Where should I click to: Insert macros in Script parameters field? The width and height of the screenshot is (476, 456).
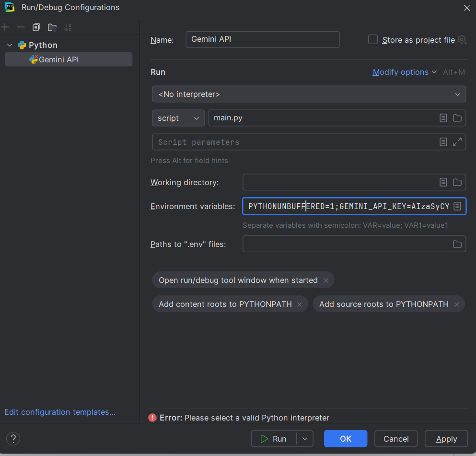click(443, 142)
